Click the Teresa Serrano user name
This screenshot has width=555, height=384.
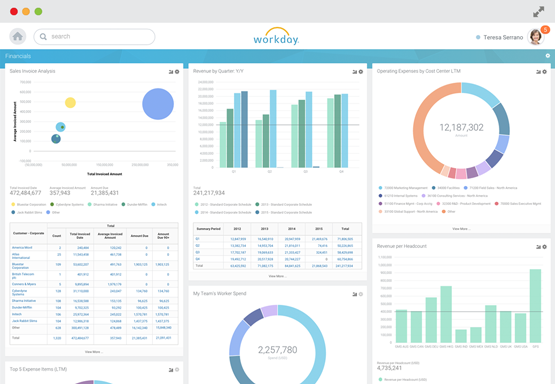coord(503,37)
